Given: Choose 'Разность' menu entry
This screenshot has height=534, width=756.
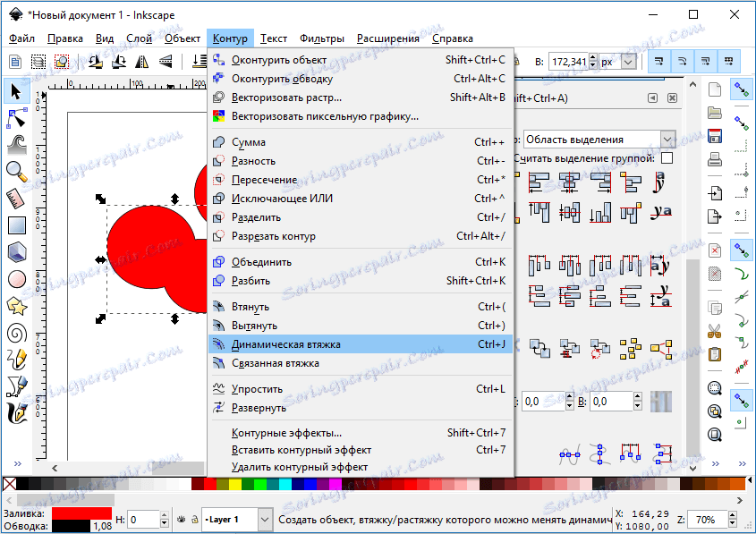Looking at the screenshot, I should pos(361,161).
